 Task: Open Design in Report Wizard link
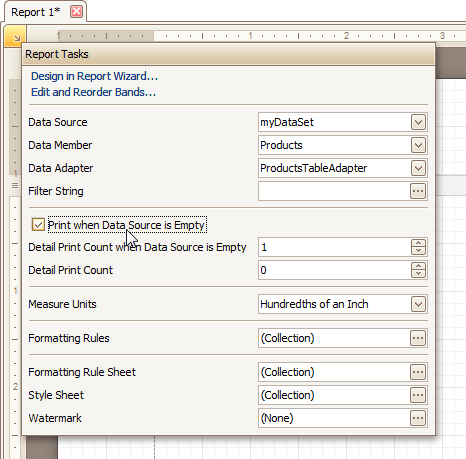pyautogui.click(x=94, y=76)
